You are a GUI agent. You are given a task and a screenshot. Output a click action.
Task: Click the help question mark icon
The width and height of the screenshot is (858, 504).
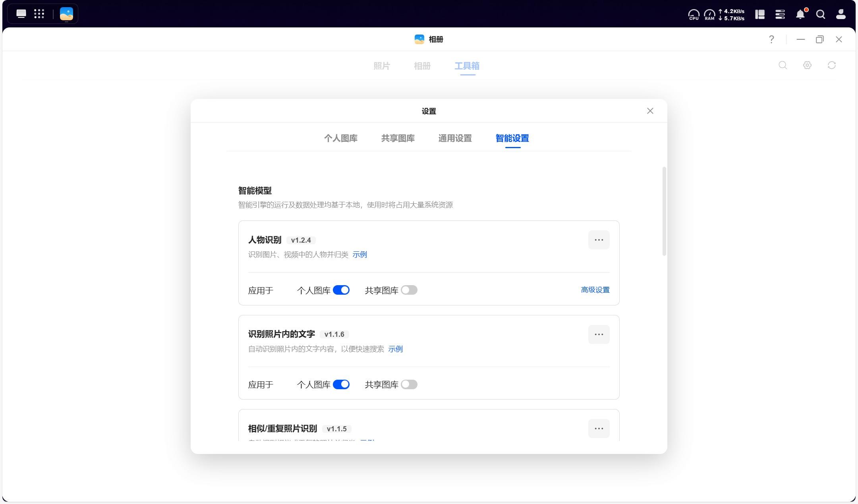pos(771,39)
